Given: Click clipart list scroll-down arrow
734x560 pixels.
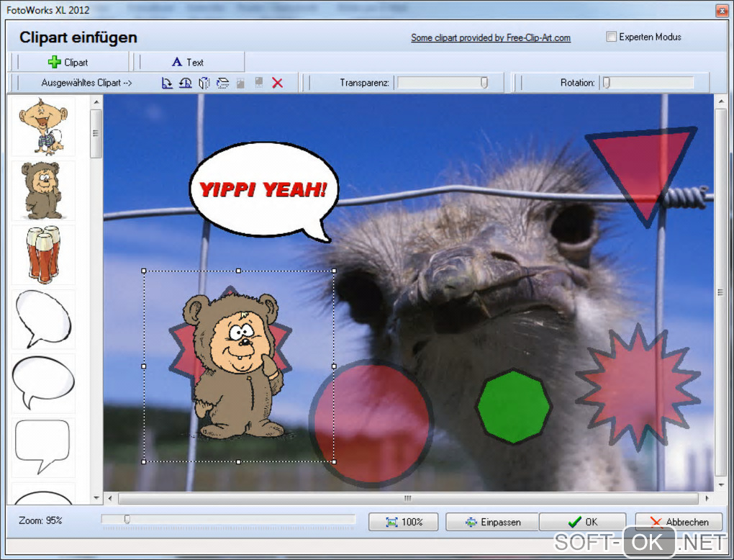Looking at the screenshot, I should [x=96, y=497].
